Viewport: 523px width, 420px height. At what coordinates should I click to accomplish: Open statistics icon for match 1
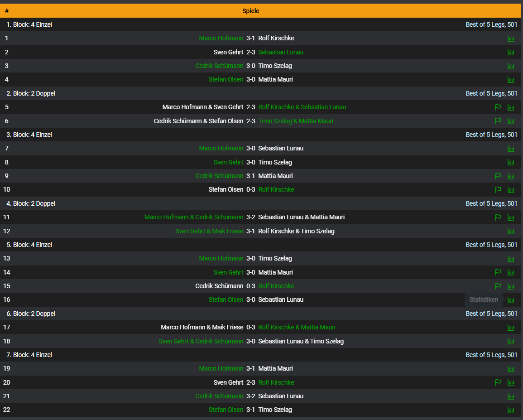pos(511,39)
